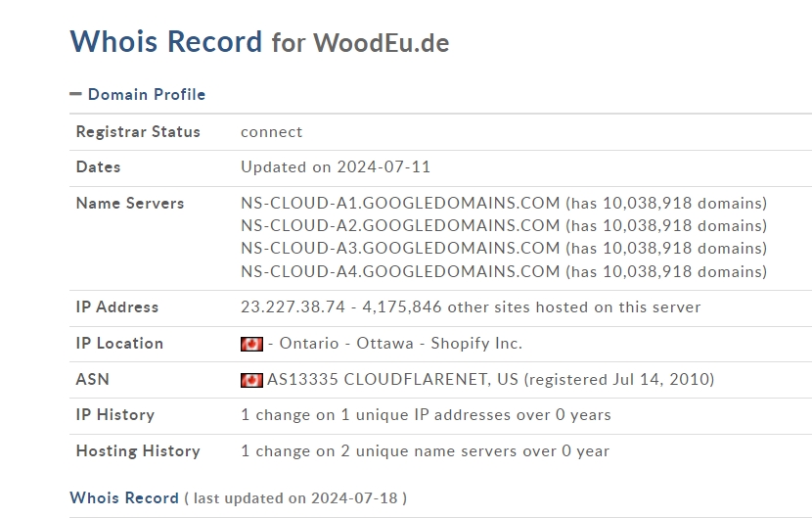Select NS-CLOUD-A3.GOOGLEDOMAINS.COM name server
Image resolution: width=812 pixels, height=518 pixels.
(400, 249)
